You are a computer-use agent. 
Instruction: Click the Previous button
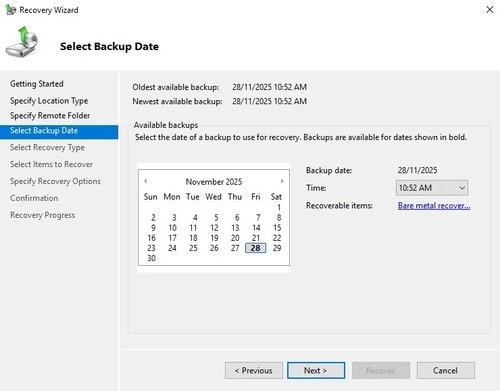point(254,370)
